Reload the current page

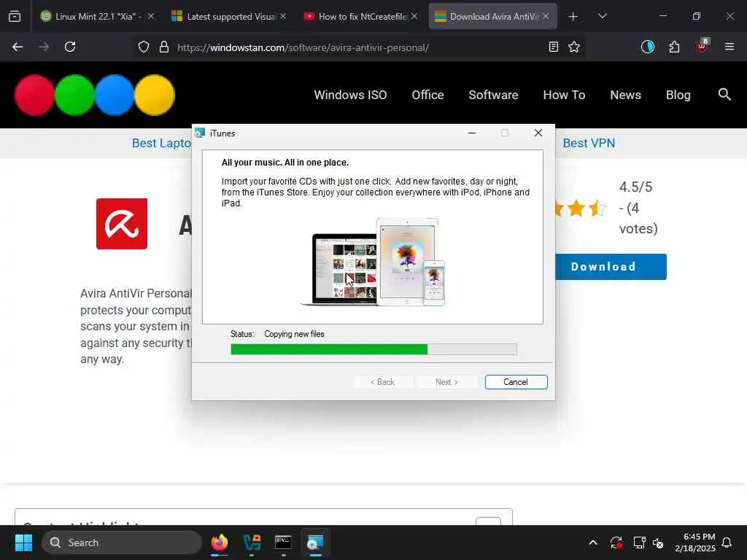click(70, 47)
